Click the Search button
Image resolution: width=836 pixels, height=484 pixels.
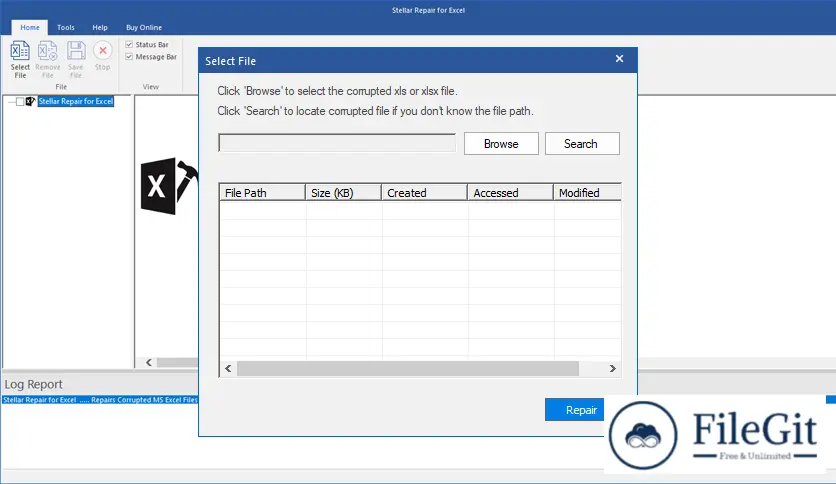[x=582, y=143]
